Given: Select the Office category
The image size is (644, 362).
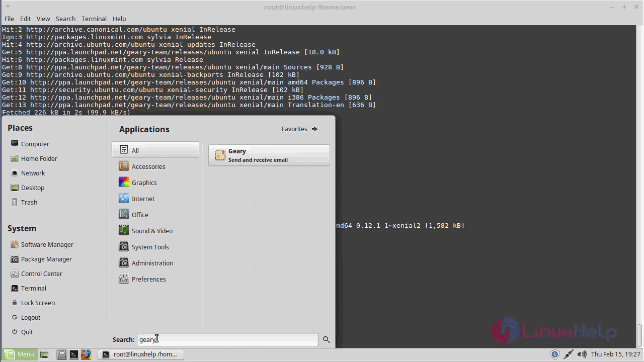Looking at the screenshot, I should (x=155, y=215).
